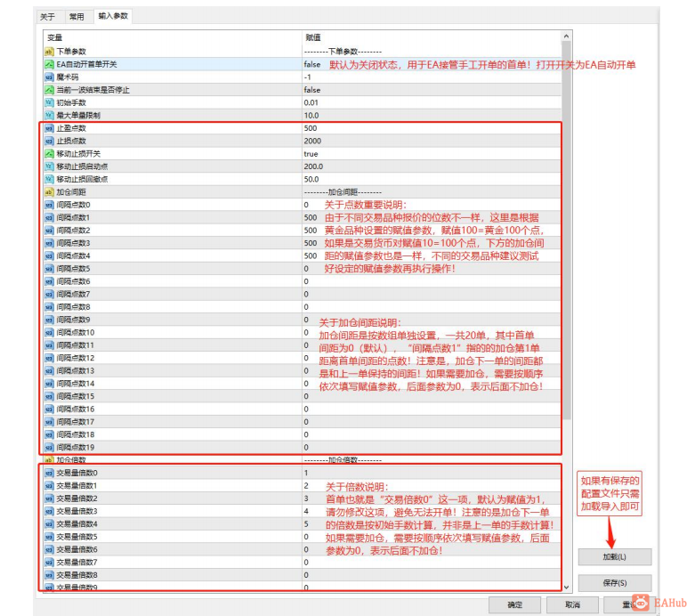Click the 魔术码 integer icon
The width and height of the screenshot is (695, 616).
tap(49, 77)
